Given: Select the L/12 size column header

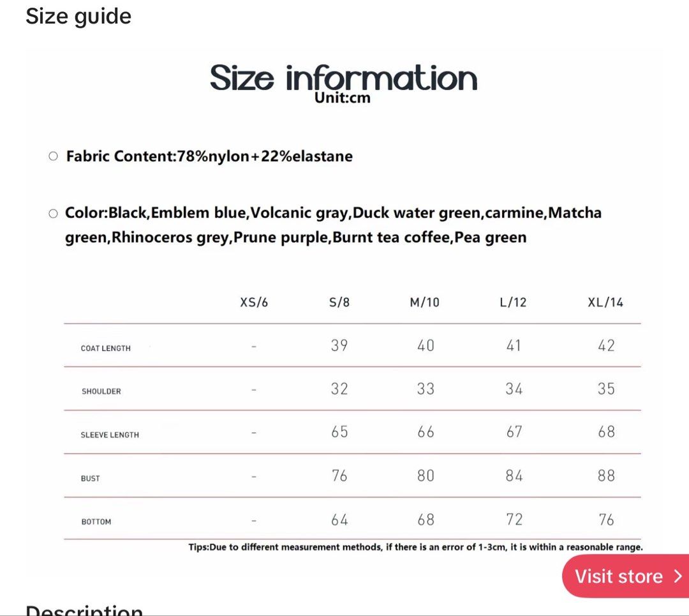Looking at the screenshot, I should pyautogui.click(x=513, y=303).
